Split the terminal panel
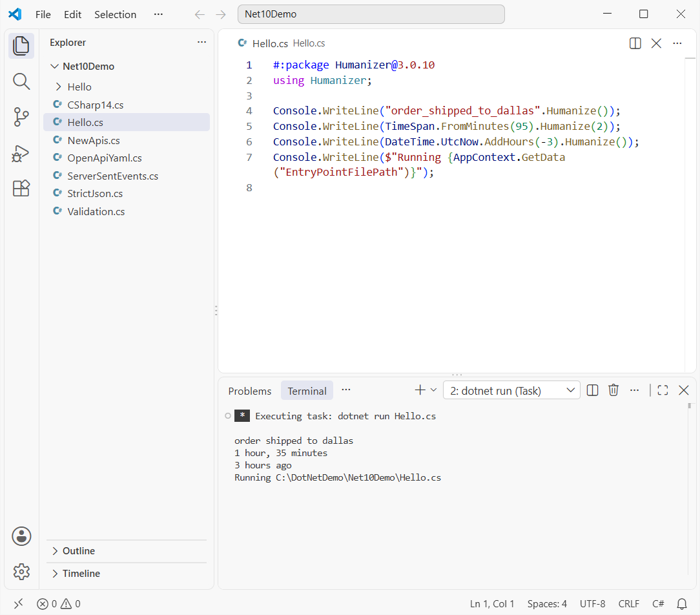 pyautogui.click(x=592, y=390)
